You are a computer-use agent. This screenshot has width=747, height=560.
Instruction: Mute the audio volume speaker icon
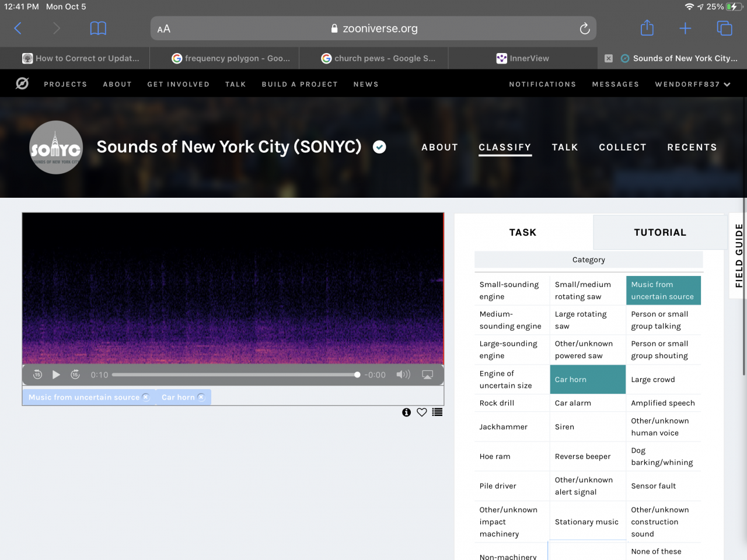tap(403, 374)
